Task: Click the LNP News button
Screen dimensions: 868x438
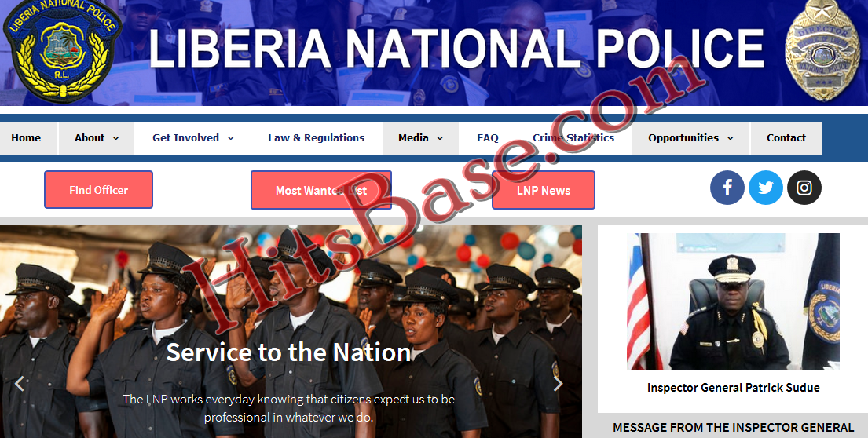Action: 544,190
